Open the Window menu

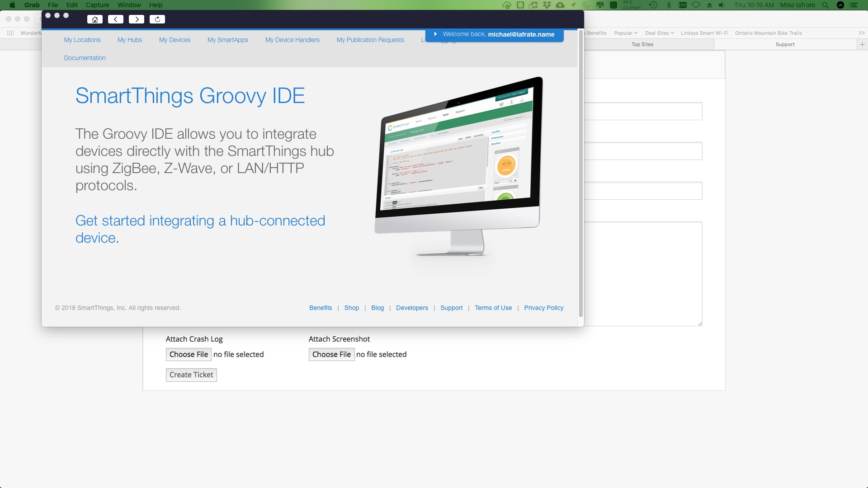(x=129, y=5)
